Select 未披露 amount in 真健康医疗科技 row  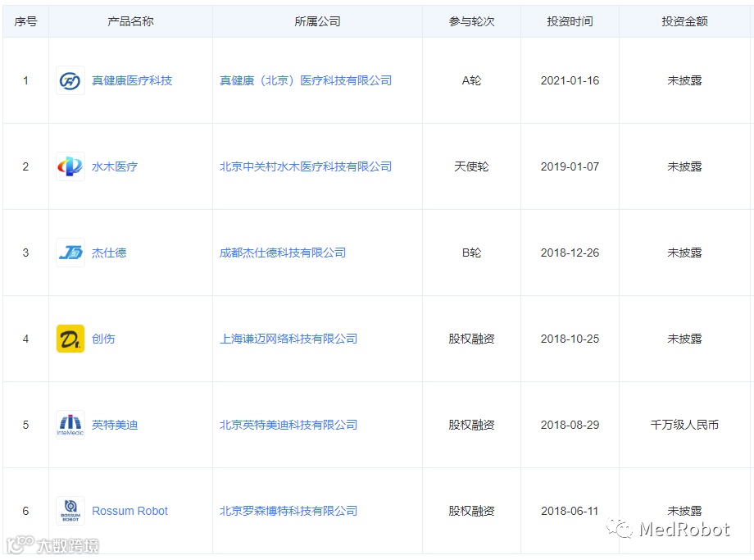[684, 80]
